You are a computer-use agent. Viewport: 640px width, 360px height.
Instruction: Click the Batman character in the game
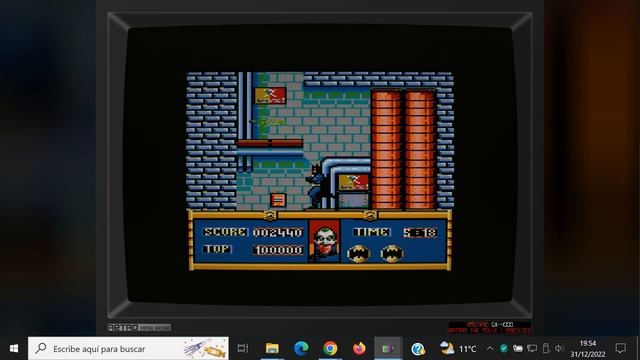(x=316, y=187)
